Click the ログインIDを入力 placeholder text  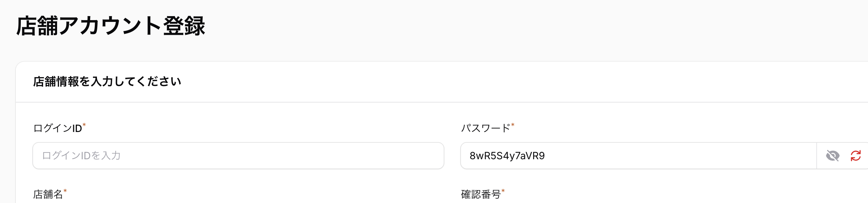[x=81, y=156]
